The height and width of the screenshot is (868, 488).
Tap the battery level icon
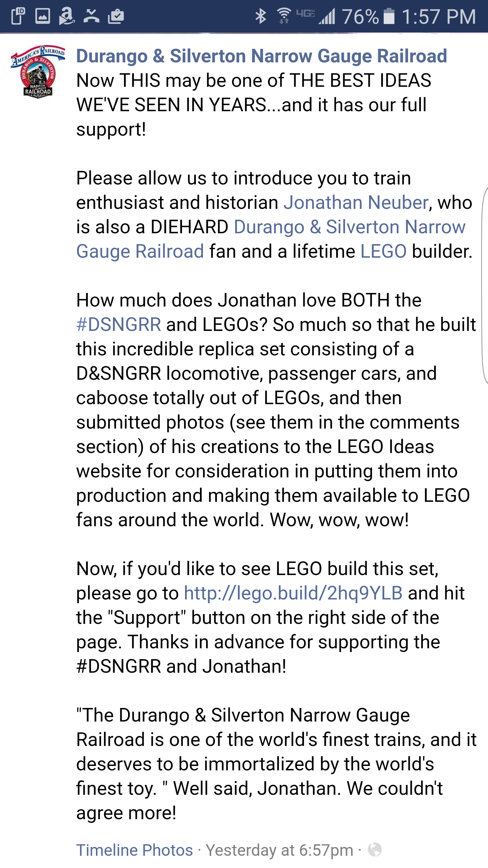click(x=389, y=16)
